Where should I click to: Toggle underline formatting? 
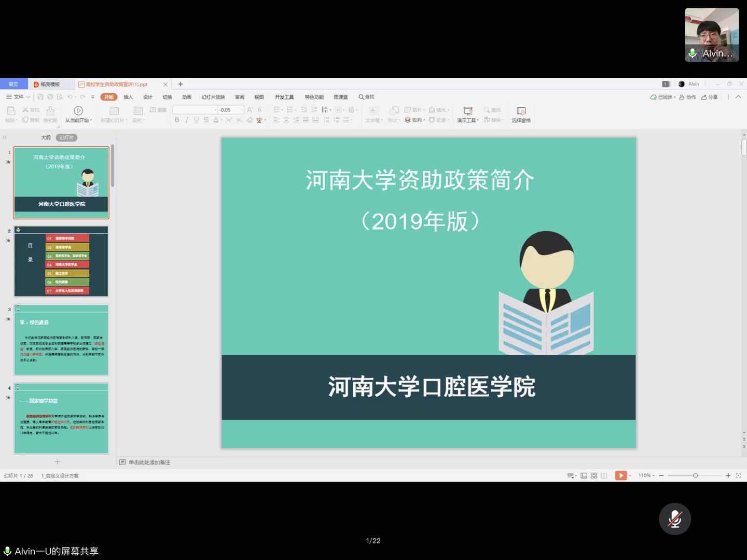tap(196, 120)
